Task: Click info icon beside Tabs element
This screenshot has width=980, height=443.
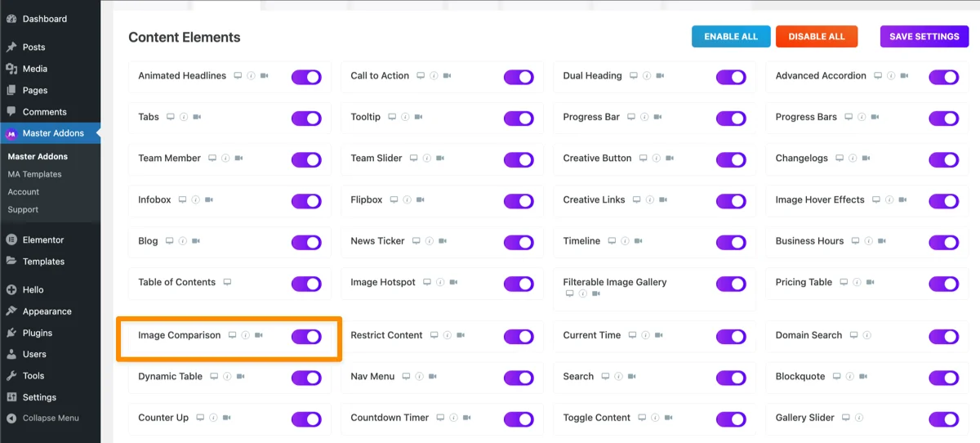Action: pos(184,118)
